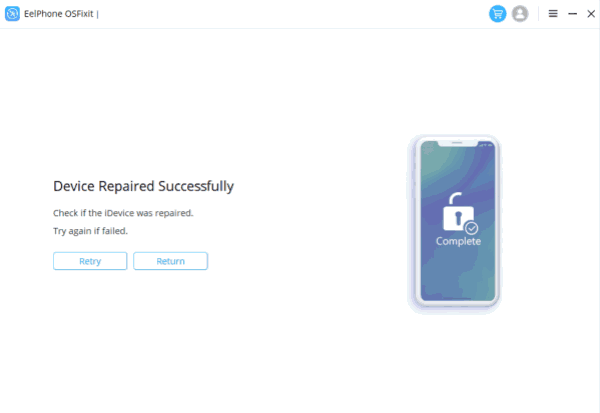The height and width of the screenshot is (413, 600).
Task: Click the EelPhone OSFixit title text
Action: pos(59,14)
